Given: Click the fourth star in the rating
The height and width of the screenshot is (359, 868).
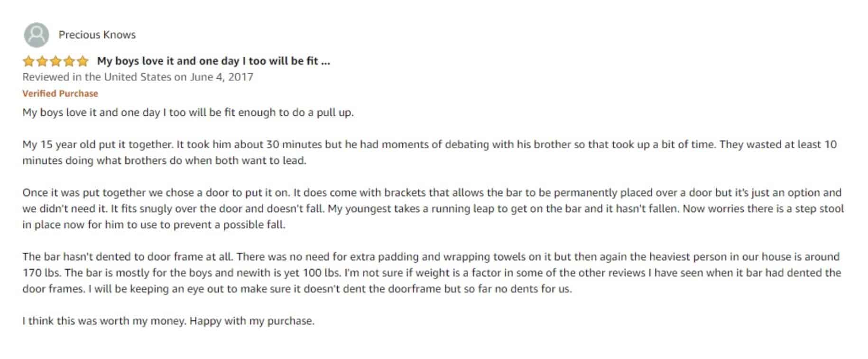Looking at the screenshot, I should pos(69,61).
